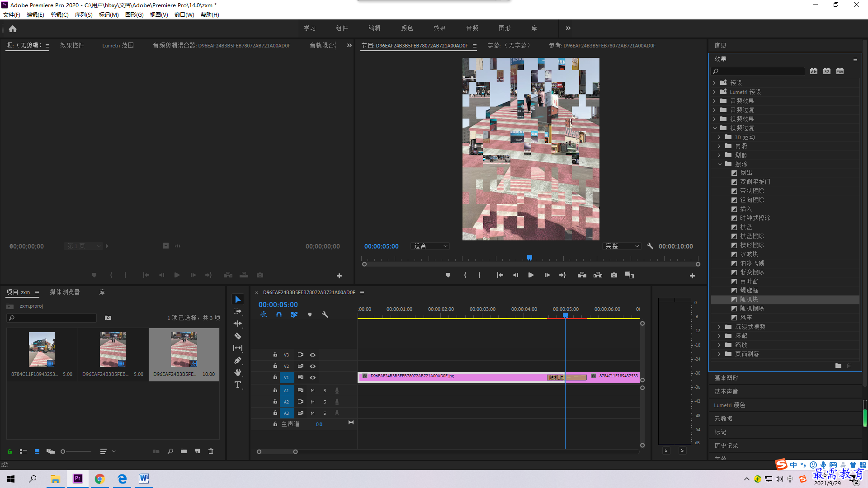Open the 窗口(W) menu
Viewport: 868px width, 488px height.
click(184, 14)
